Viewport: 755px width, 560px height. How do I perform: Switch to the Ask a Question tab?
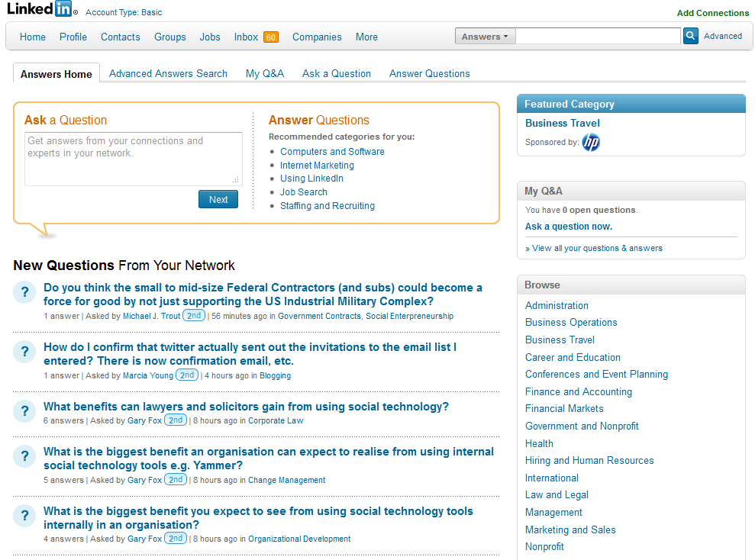point(337,73)
